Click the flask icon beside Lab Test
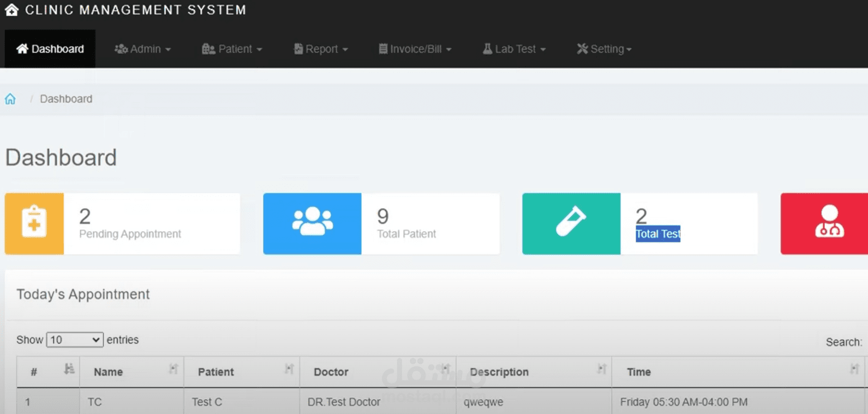This screenshot has width=868, height=414. tap(487, 49)
